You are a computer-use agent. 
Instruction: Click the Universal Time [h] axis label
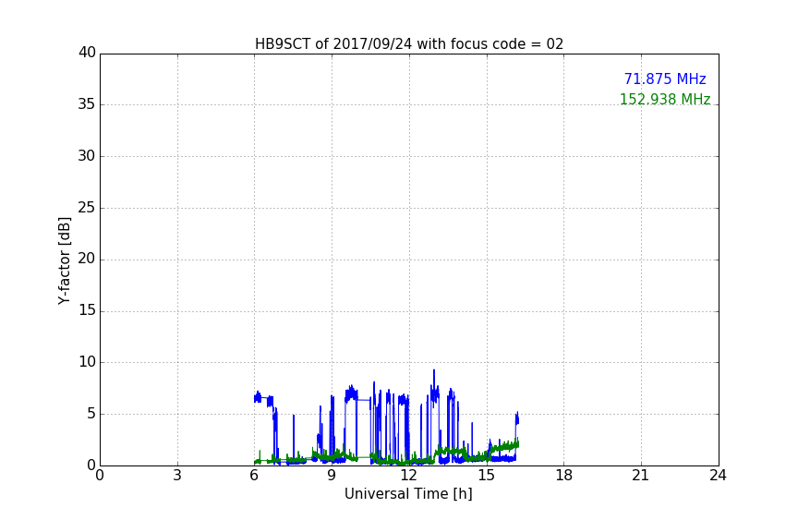[x=408, y=494]
